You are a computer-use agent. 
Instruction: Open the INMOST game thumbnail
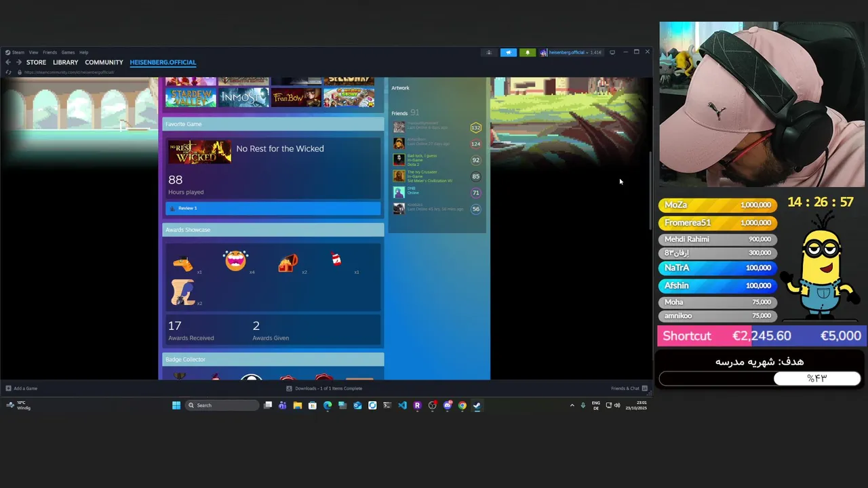click(243, 98)
